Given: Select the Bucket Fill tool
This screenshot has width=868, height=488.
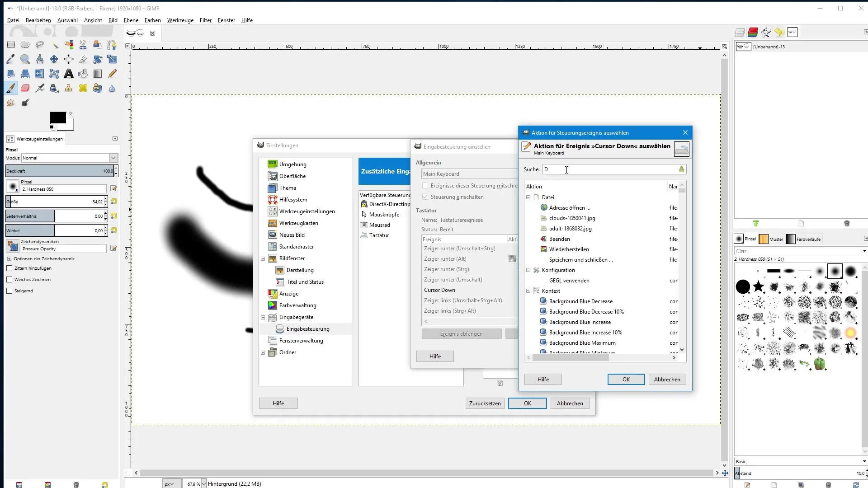Looking at the screenshot, I should (x=83, y=74).
